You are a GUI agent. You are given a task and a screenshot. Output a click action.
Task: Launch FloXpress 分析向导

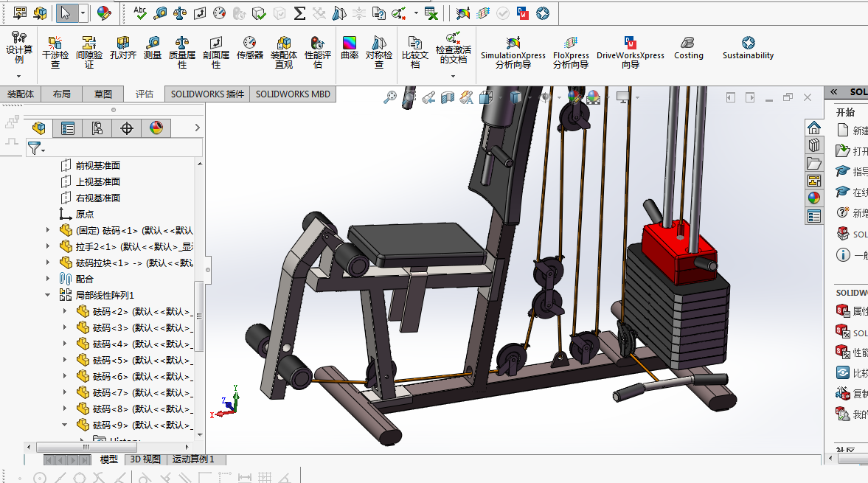571,52
